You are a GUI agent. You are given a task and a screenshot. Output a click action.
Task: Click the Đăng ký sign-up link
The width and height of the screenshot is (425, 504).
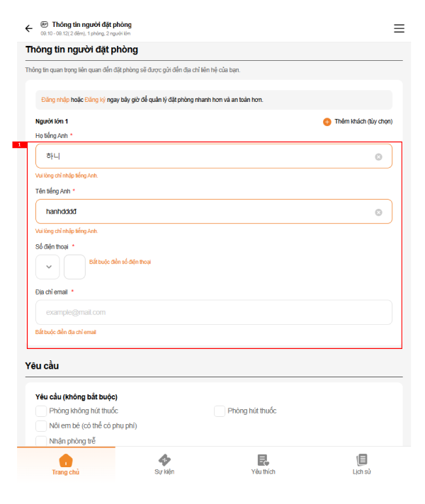[x=95, y=100]
